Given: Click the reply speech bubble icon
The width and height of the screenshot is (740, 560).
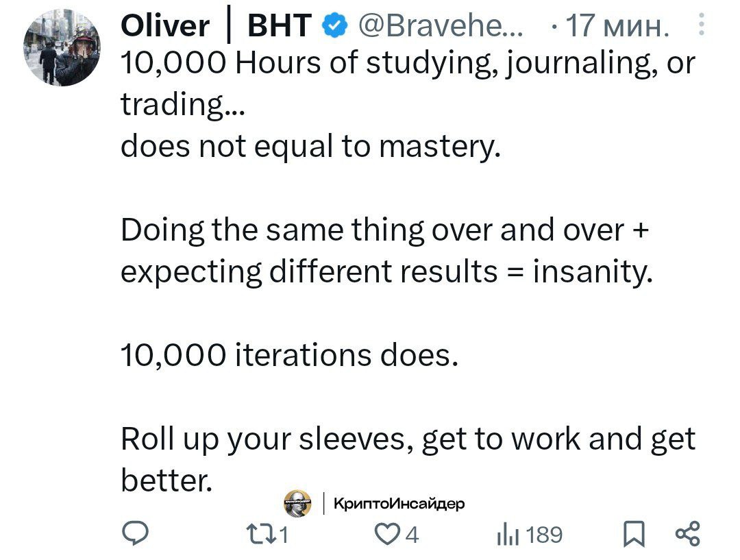Looking at the screenshot, I should 136,533.
